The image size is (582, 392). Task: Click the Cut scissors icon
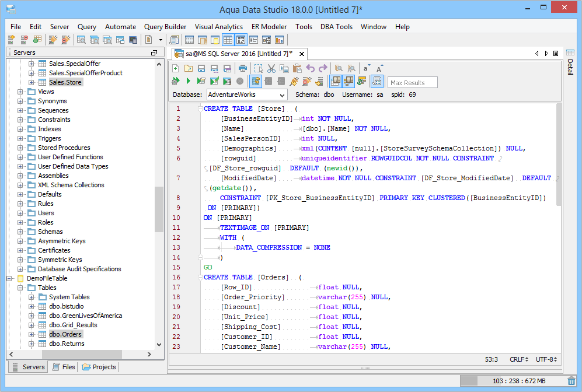pyautogui.click(x=272, y=68)
